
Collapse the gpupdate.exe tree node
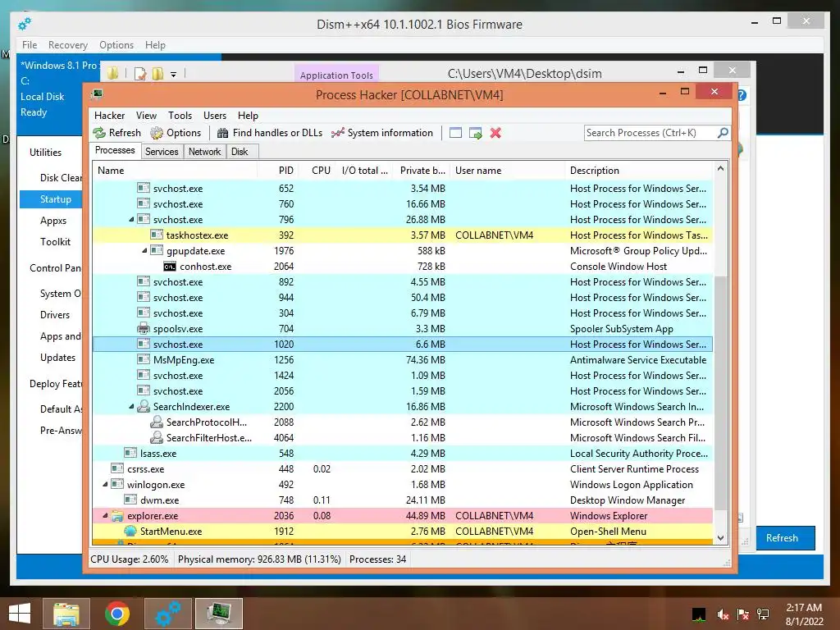(144, 251)
